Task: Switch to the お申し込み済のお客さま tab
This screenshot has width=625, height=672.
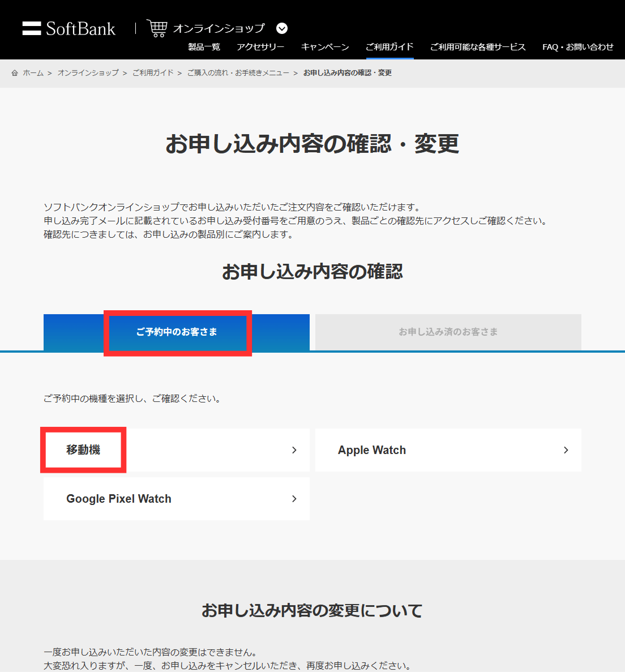Action: (x=447, y=332)
